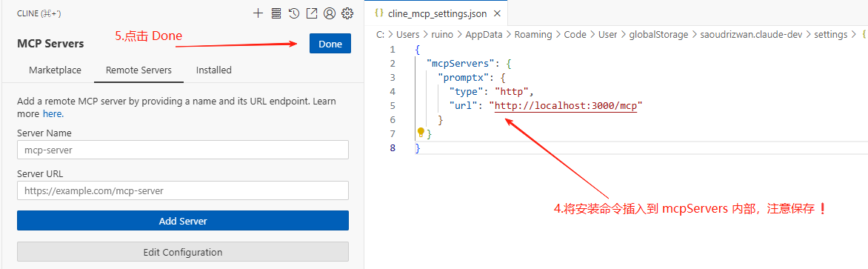Click the 'Users' breadcrumb segment
The image size is (868, 269).
408,34
